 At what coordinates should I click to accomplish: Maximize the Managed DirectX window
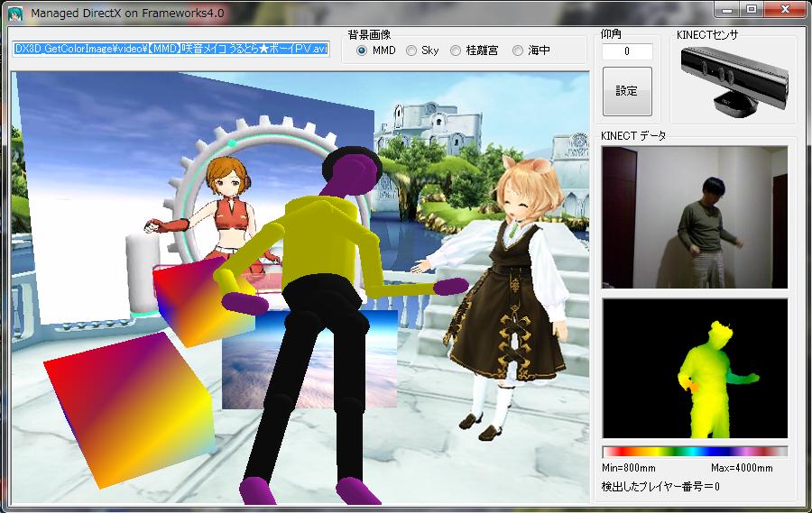752,9
